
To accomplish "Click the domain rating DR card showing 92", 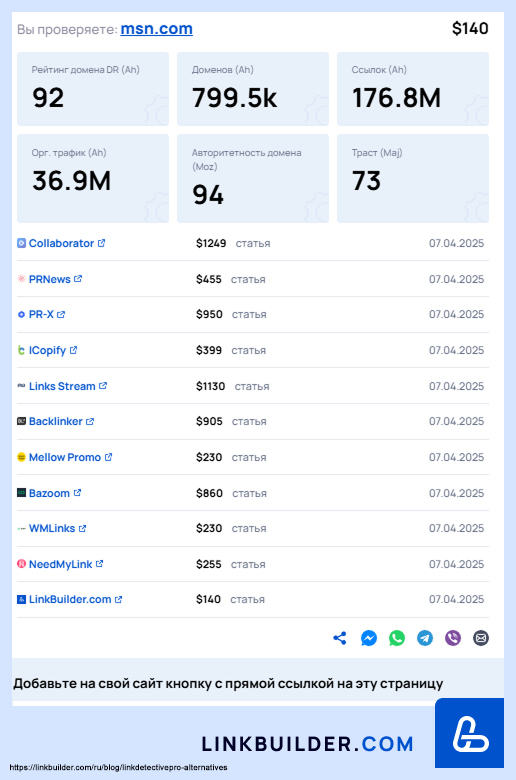I will click(93, 89).
